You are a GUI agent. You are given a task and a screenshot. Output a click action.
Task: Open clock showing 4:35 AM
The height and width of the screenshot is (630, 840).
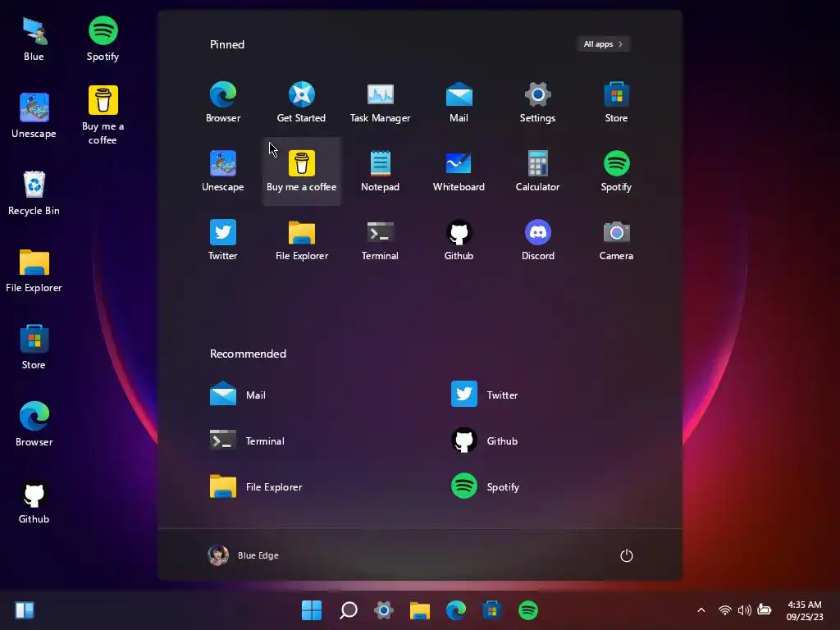click(x=805, y=610)
